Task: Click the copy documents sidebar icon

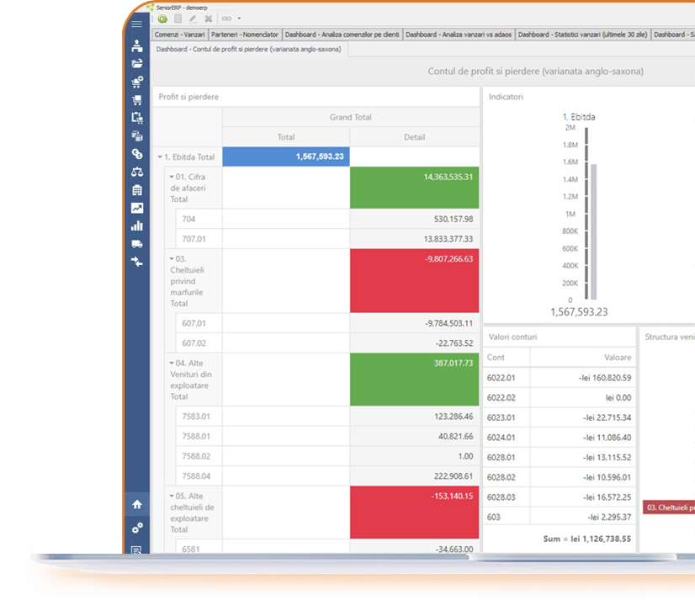Action: tap(137, 118)
